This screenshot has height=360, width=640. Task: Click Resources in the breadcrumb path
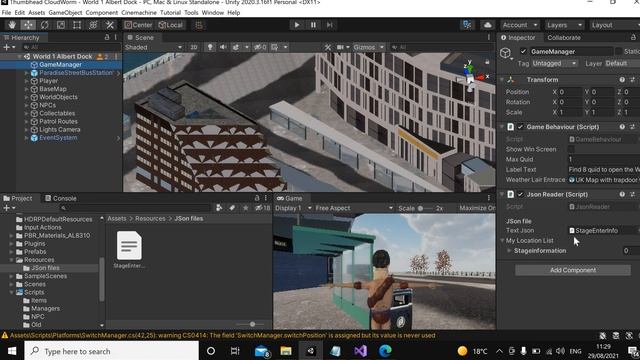[x=150, y=219]
